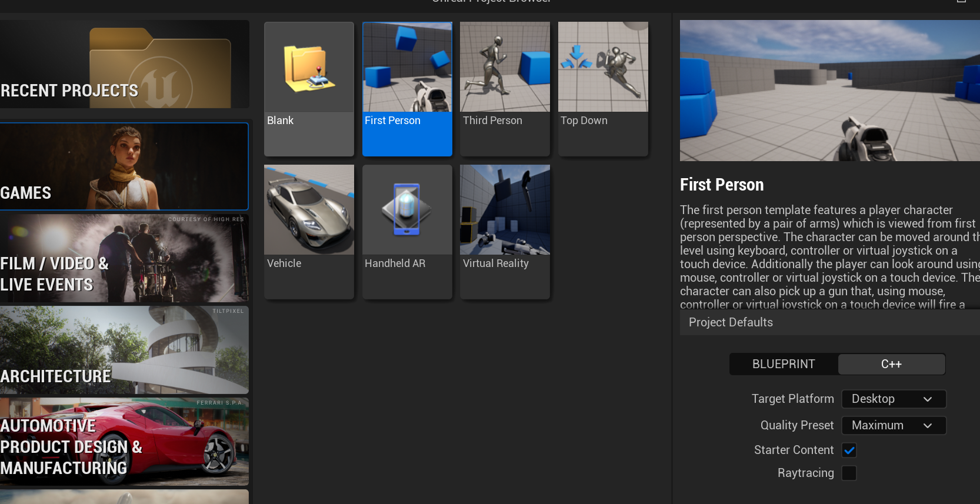
Task: Open Automotive Product Design & Manufacturing category
Action: 124,442
